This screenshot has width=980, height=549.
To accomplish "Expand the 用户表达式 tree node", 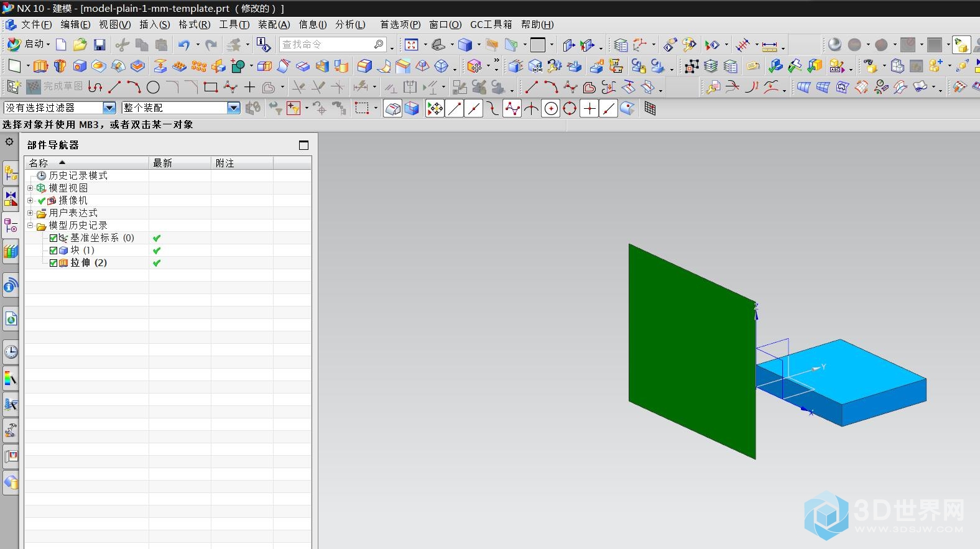I will click(30, 213).
